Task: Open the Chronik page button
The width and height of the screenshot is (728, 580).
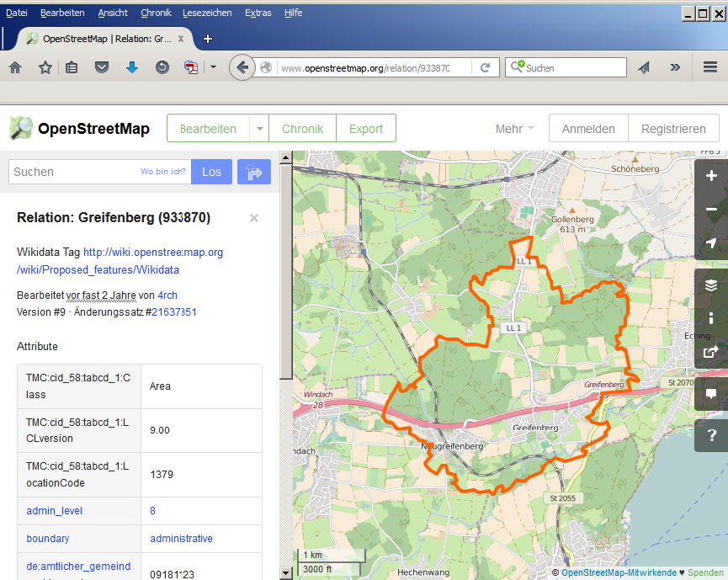Action: coord(302,129)
